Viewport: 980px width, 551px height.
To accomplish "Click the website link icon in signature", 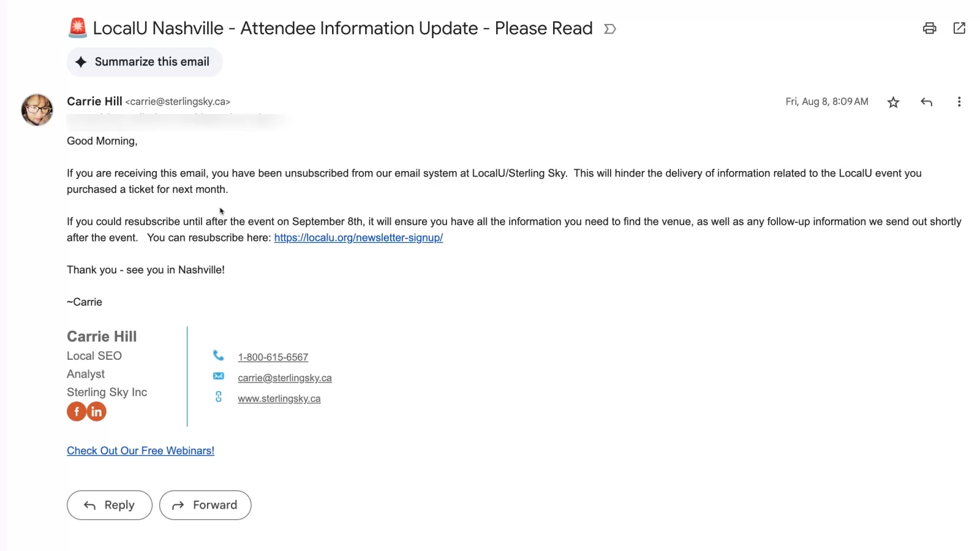I will 218,397.
